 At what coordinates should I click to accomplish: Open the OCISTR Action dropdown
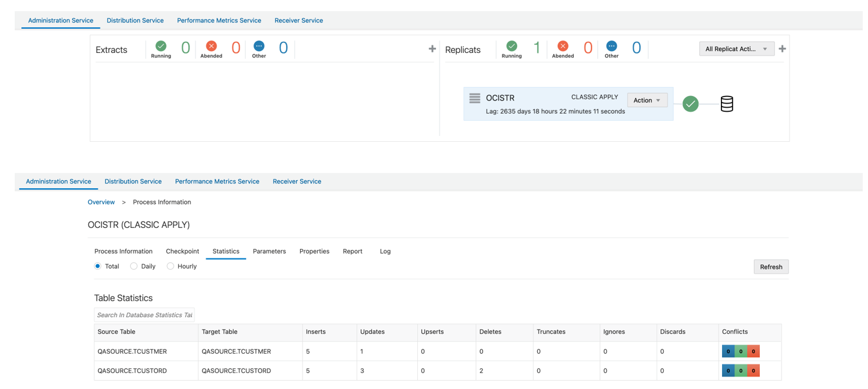(647, 100)
